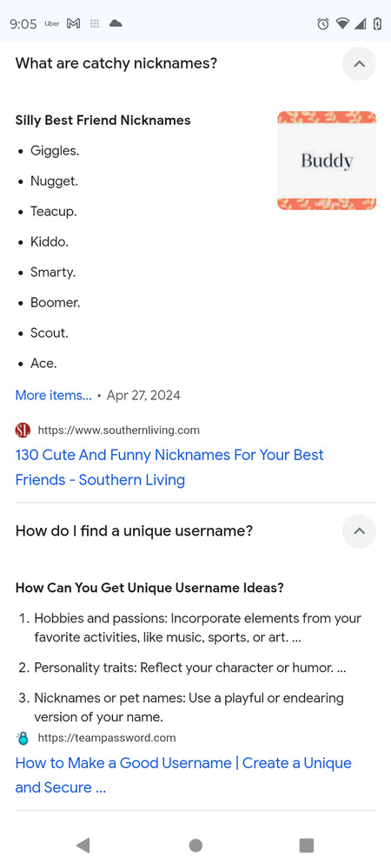The height and width of the screenshot is (868, 391).
Task: Tap the alarm clock status icon
Action: coord(323,23)
